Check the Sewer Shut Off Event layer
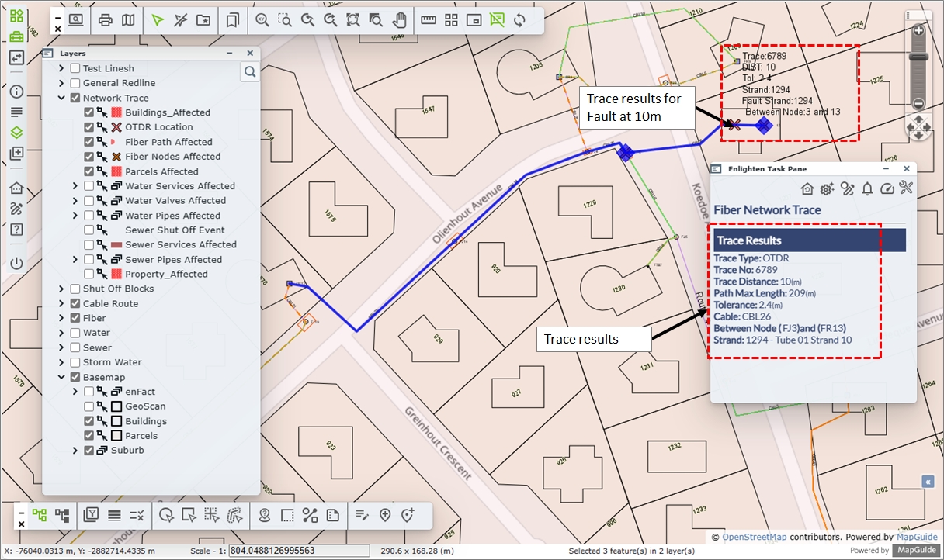 coord(89,230)
